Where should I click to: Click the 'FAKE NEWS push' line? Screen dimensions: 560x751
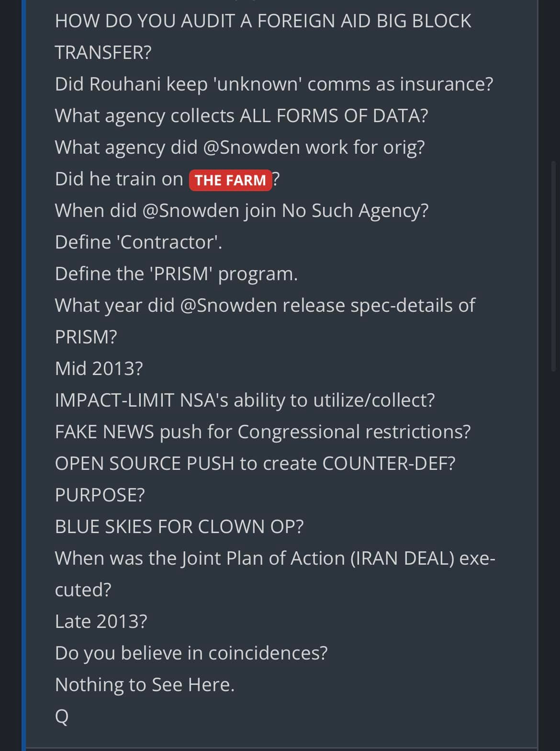pos(263,432)
